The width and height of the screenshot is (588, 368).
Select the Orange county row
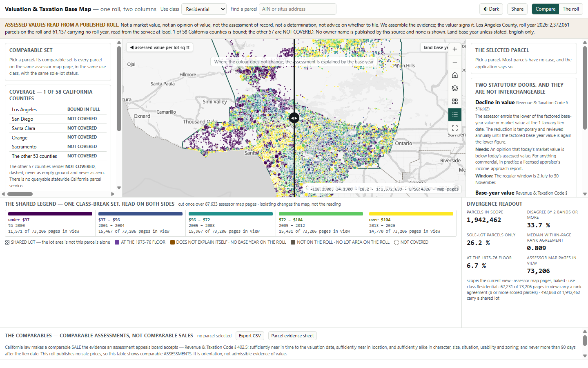[x=58, y=138]
